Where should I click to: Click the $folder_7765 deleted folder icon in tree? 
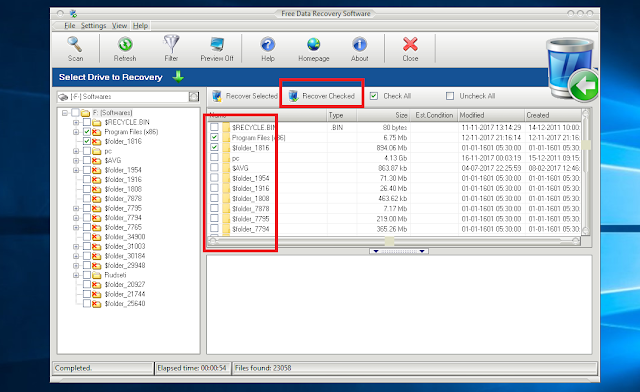tap(97, 227)
